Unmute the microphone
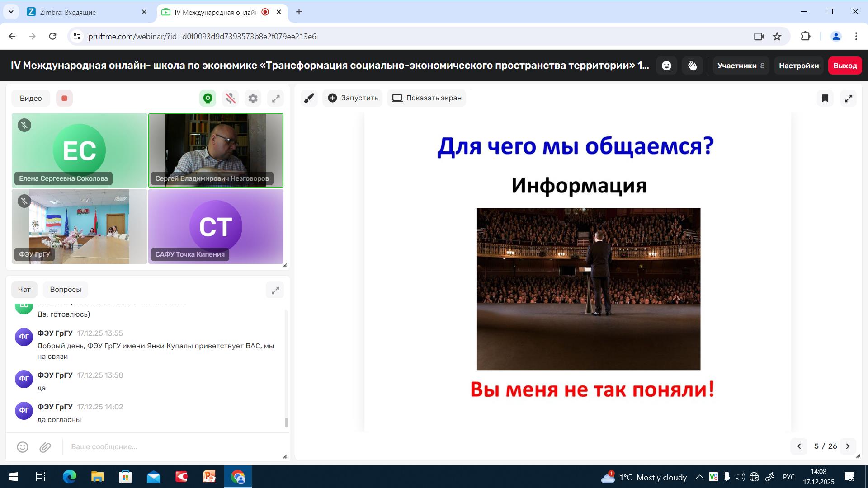 (x=231, y=99)
